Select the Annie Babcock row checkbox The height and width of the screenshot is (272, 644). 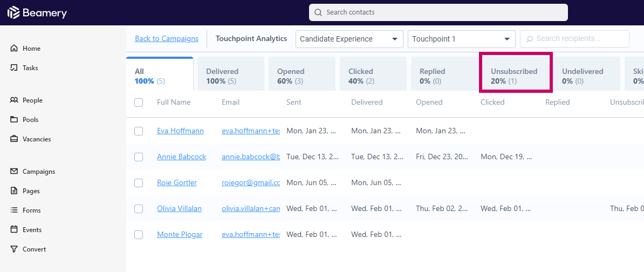tap(139, 157)
